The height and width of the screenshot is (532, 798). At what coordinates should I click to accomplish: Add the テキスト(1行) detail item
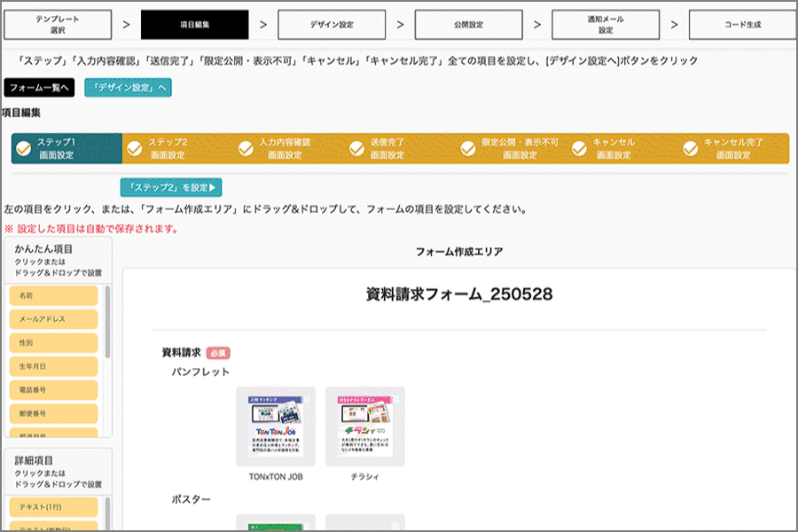tap(53, 506)
